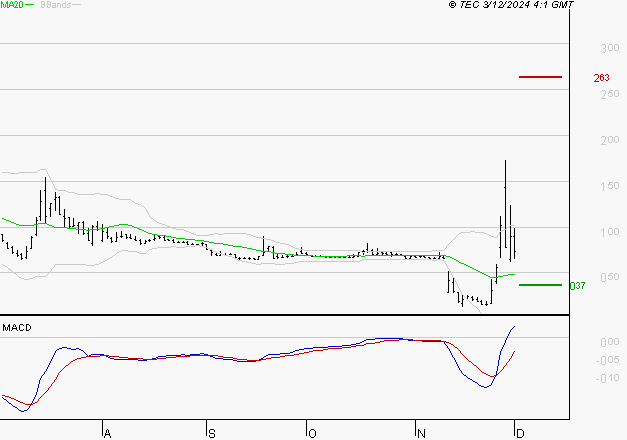Select the red 263 resistance line
Viewport: 627px width, 440px height.
click(540, 77)
